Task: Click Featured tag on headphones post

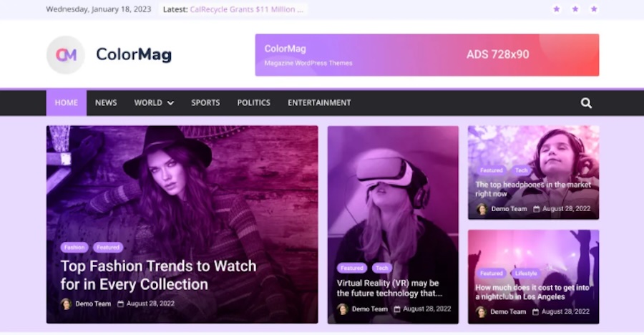Action: 491,170
